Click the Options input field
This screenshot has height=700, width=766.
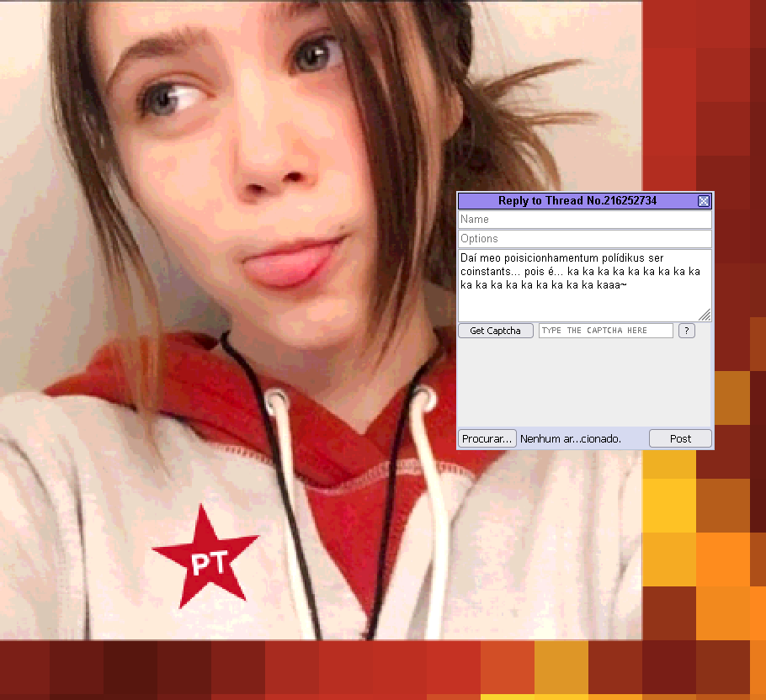[x=585, y=239]
